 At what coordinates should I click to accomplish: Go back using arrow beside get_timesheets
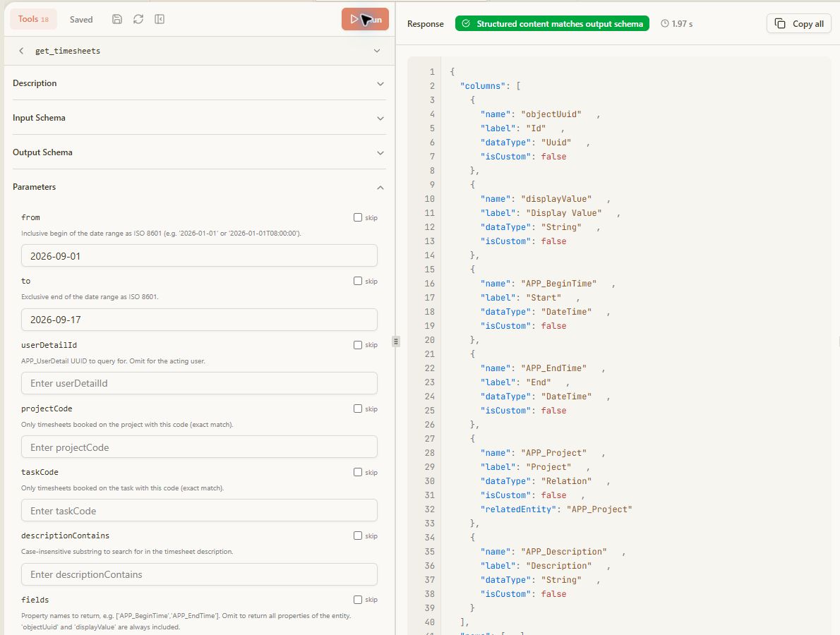[21, 51]
